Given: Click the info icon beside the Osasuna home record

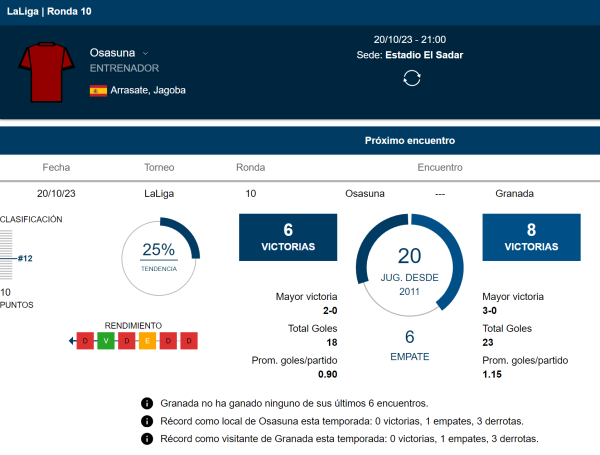Looking at the screenshot, I should (147, 421).
